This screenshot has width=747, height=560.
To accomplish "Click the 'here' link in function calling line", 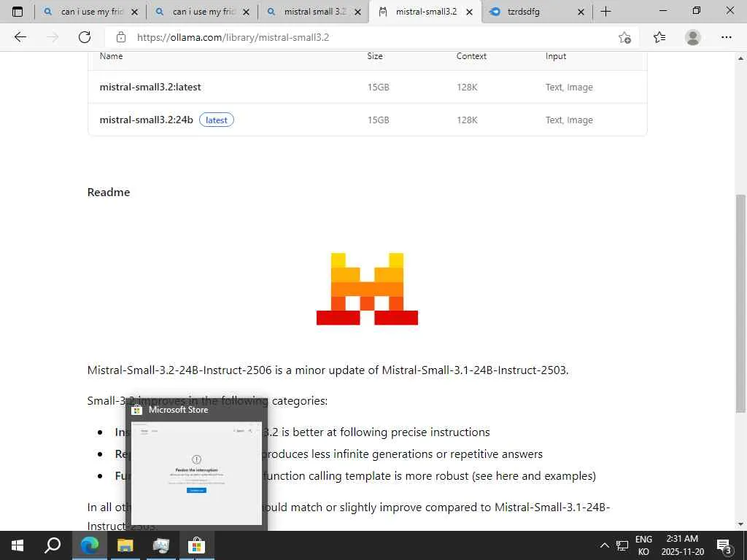I will point(507,475).
